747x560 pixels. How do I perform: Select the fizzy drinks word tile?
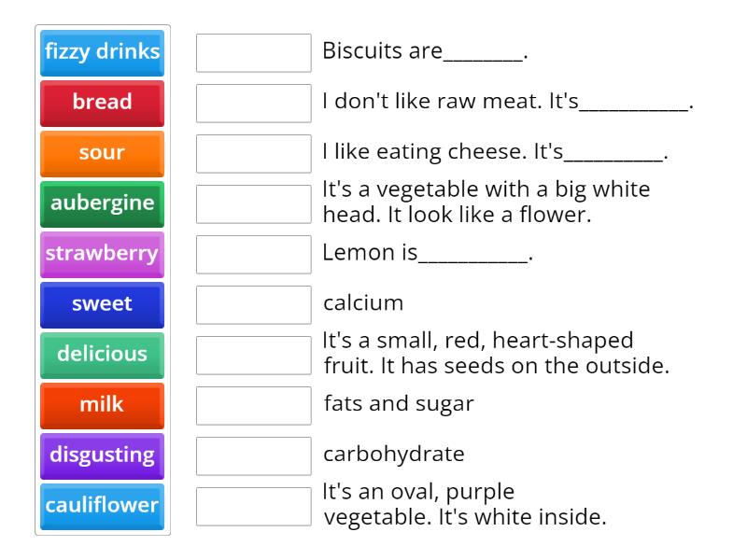tap(101, 53)
